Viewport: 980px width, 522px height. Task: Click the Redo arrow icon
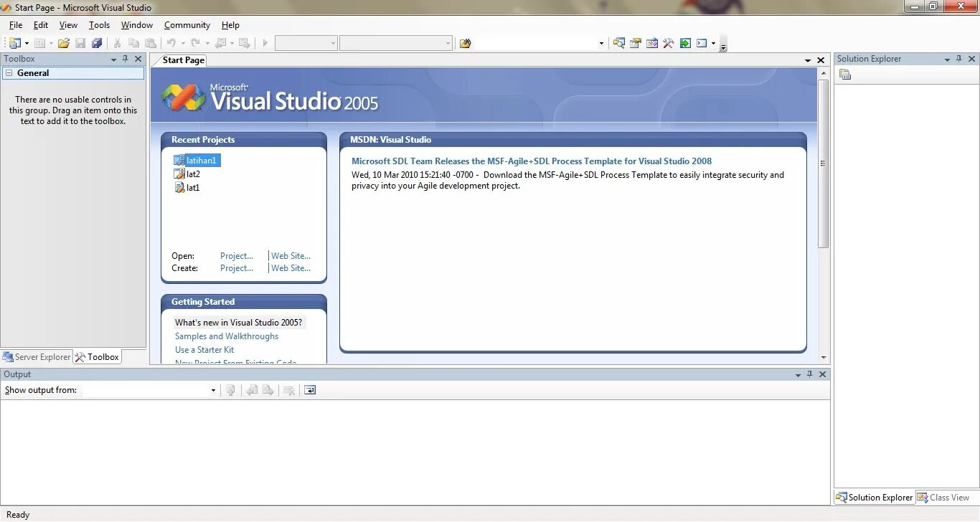coord(195,43)
